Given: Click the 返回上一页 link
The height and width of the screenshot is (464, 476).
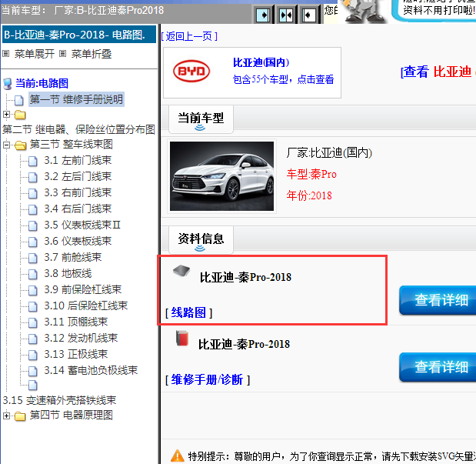Looking at the screenshot, I should pos(189,36).
